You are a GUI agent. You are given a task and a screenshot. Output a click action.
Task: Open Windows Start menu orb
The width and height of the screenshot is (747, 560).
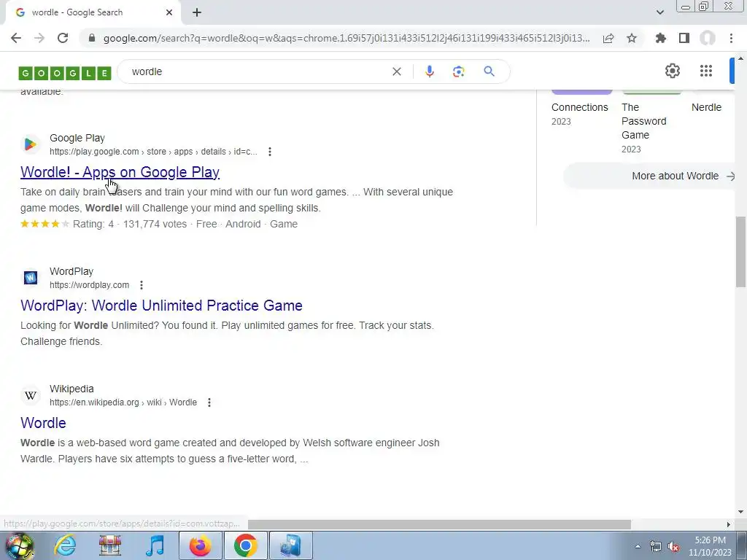coord(19,545)
